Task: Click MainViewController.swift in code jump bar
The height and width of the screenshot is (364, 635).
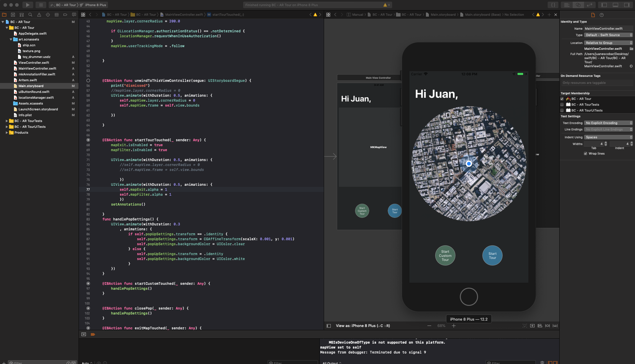Action: click(182, 15)
